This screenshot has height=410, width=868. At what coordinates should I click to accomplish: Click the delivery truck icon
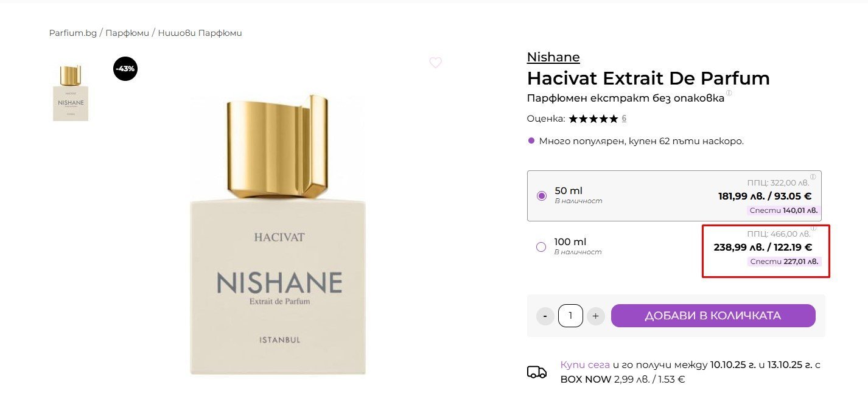point(536,372)
